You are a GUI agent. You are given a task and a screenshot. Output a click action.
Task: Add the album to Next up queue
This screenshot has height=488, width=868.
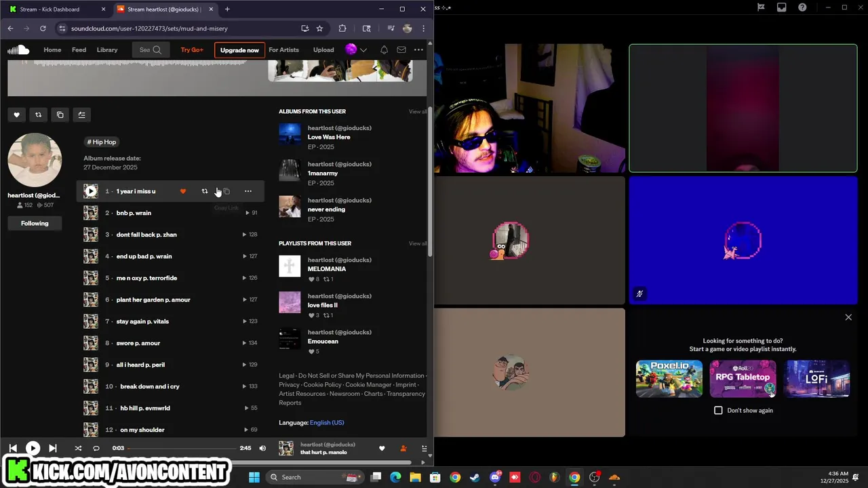pyautogui.click(x=81, y=115)
